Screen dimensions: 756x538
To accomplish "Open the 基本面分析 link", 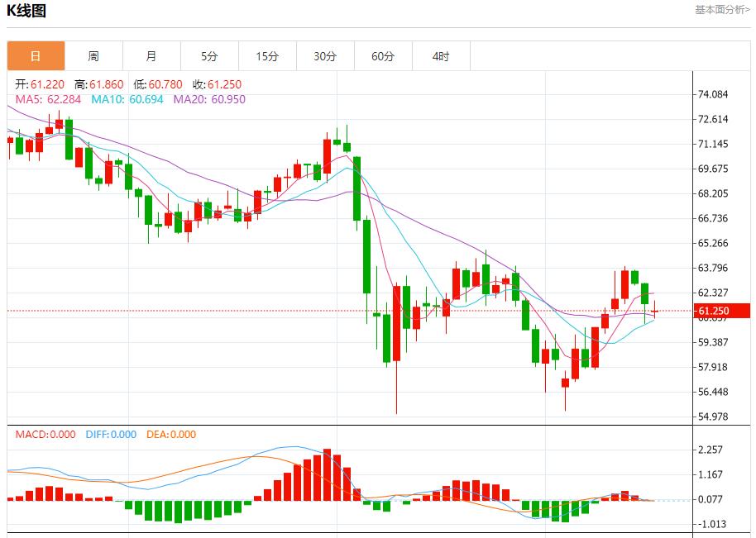I will point(722,10).
